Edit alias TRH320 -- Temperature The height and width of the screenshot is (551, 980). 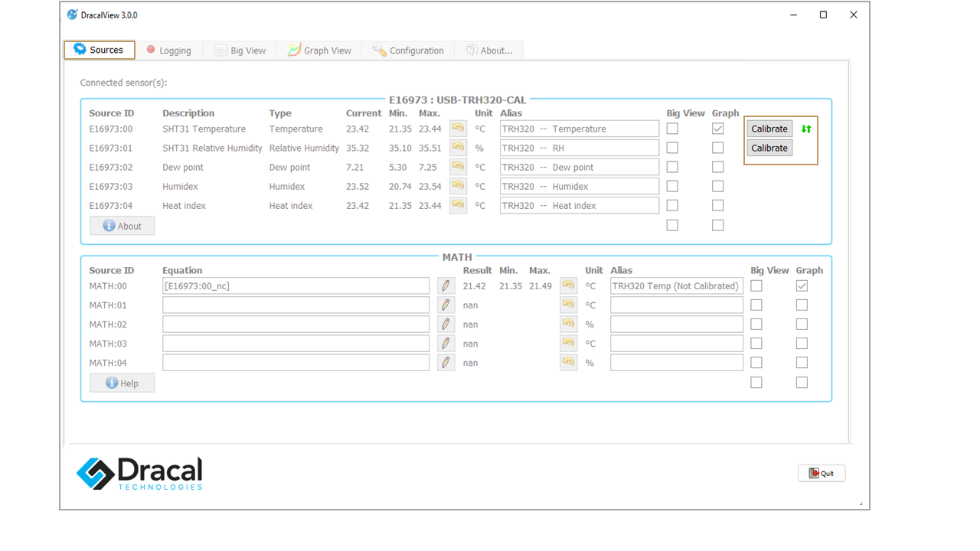pyautogui.click(x=580, y=129)
